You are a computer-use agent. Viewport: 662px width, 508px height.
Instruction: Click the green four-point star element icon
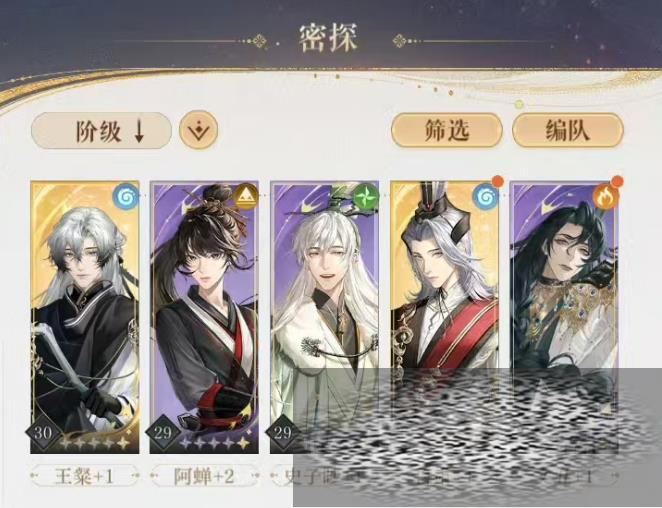click(366, 196)
